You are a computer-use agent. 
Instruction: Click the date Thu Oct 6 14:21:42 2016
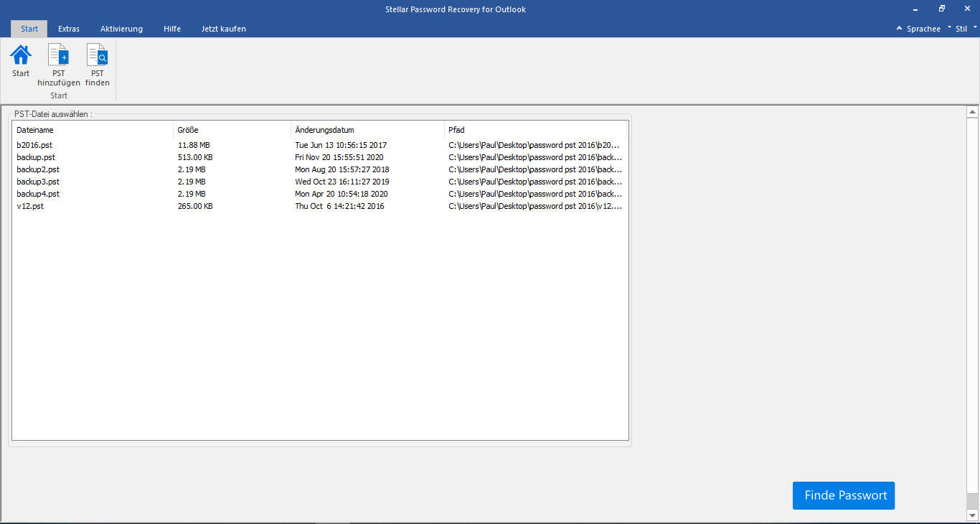click(x=339, y=206)
